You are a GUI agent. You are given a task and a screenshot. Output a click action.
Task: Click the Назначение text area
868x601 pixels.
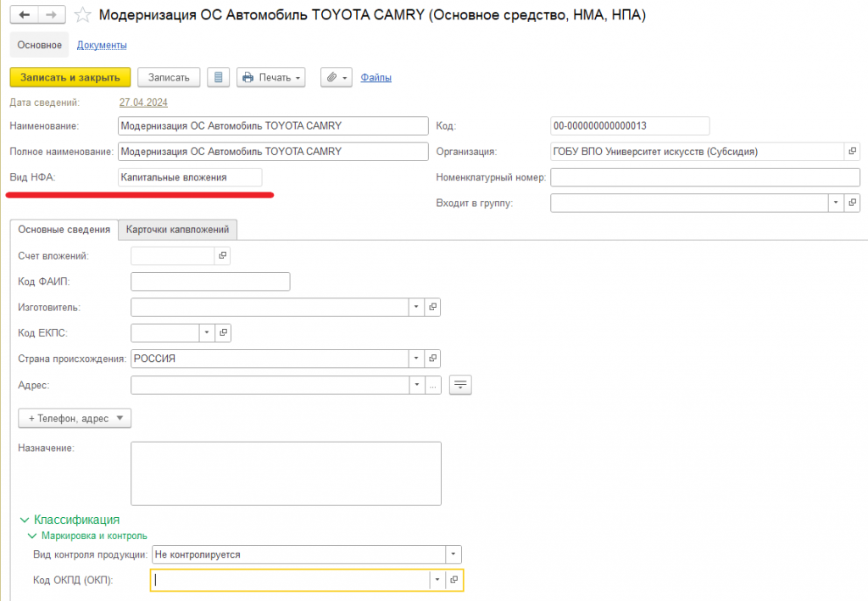coord(287,474)
